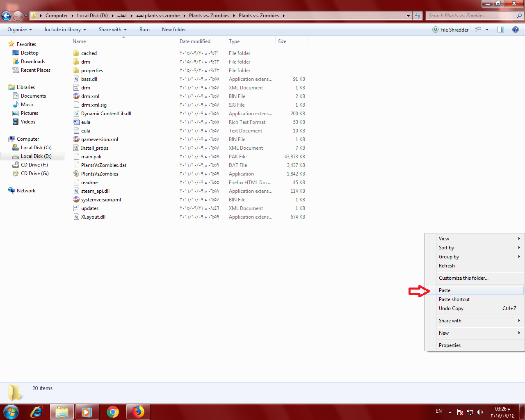Expand the address bar history dropdown
525x420 pixels.
pyautogui.click(x=408, y=16)
